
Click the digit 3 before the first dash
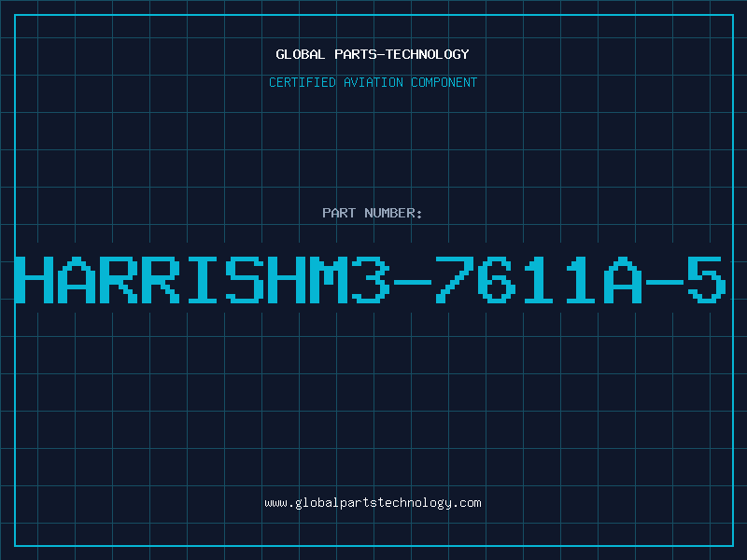coord(371,280)
